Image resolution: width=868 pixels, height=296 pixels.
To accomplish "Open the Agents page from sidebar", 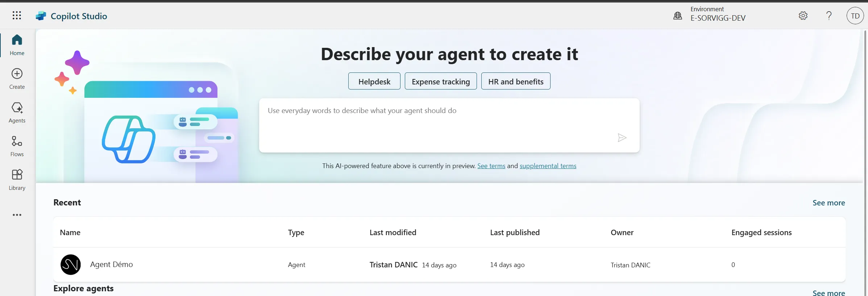I will [x=17, y=112].
